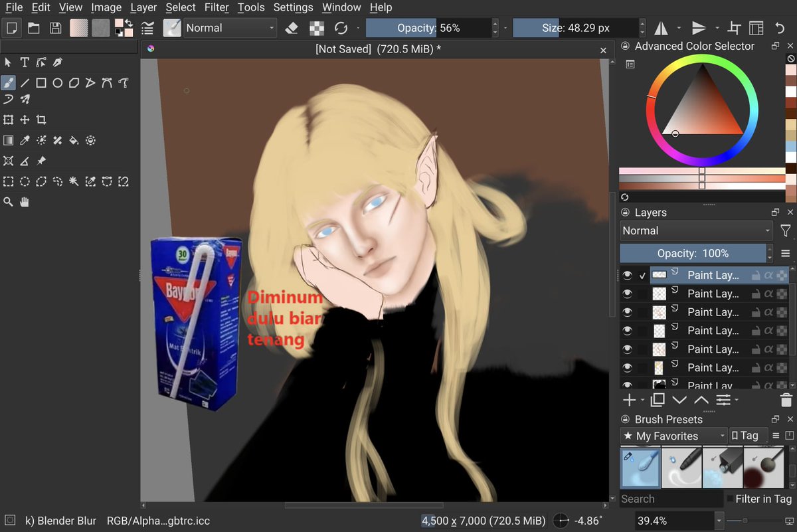This screenshot has width=797, height=532.
Task: Select the Gradient tool in toolbox
Action: click(x=8, y=141)
